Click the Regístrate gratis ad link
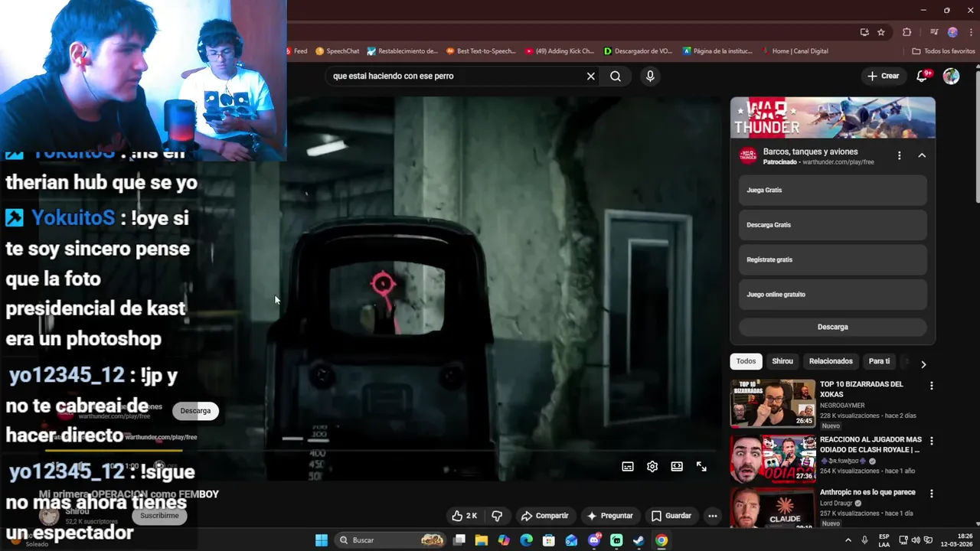The height and width of the screenshot is (551, 980). 832,259
